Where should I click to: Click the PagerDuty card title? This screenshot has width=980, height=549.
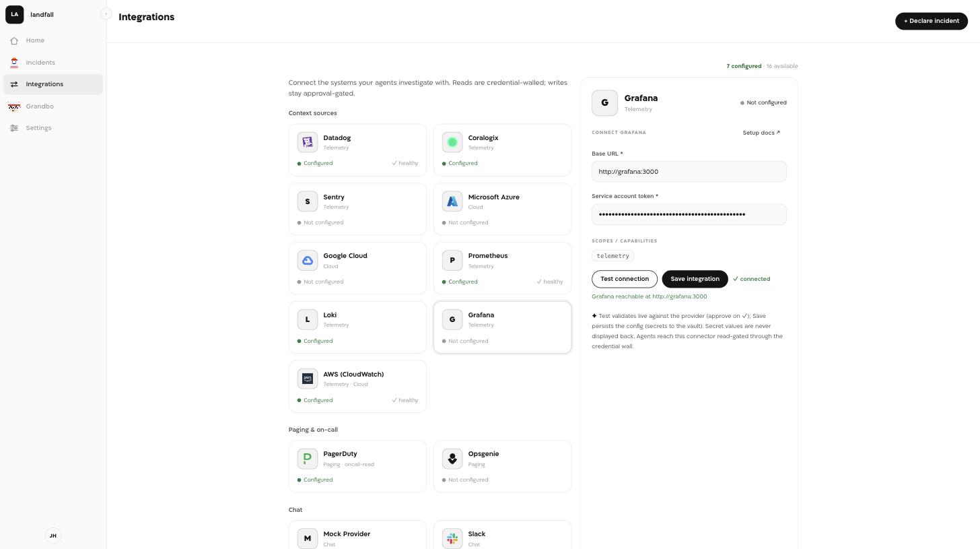pos(340,454)
